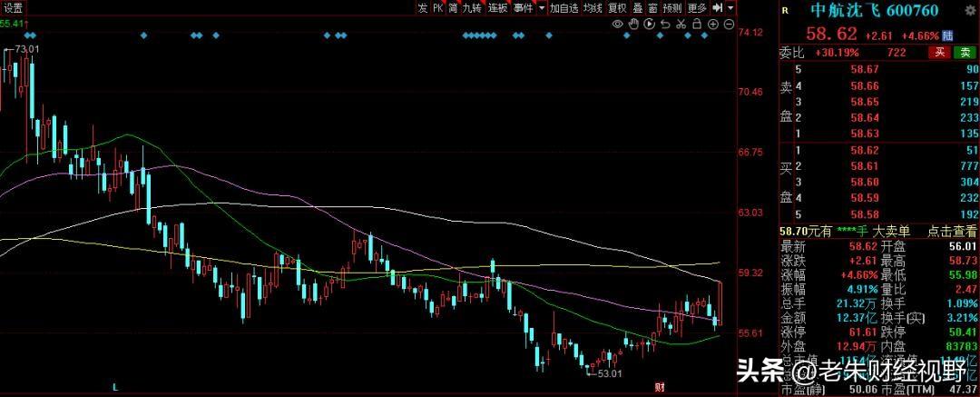980x397 pixels.
Task: Click the 量比 2.47 value
Action: (x=965, y=289)
